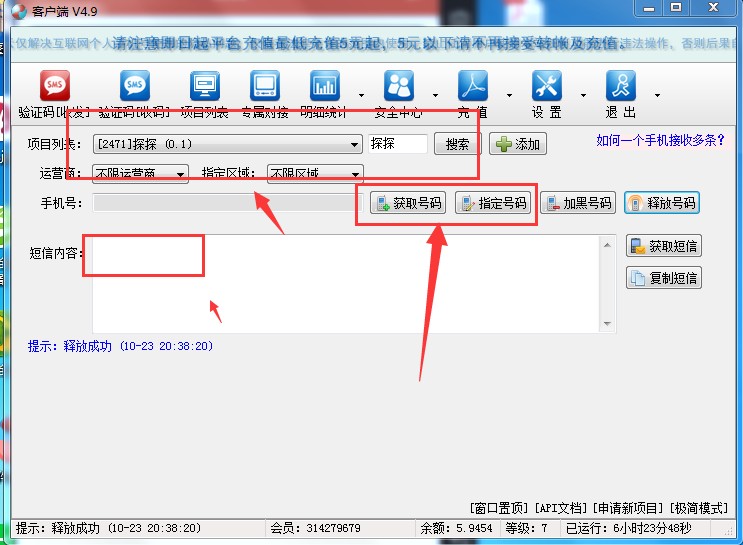
Task: Open the 专属对接 toolbar icon
Action: (265, 86)
